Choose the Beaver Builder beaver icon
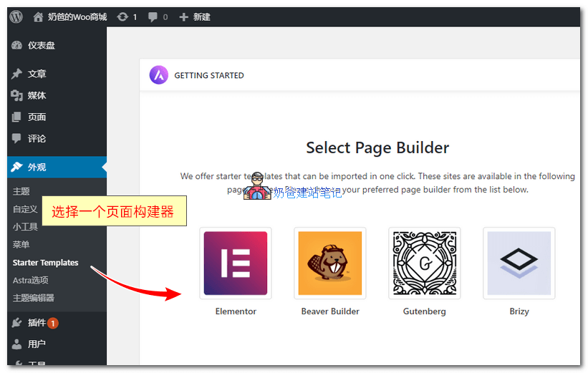The width and height of the screenshot is (588, 373). [x=329, y=263]
